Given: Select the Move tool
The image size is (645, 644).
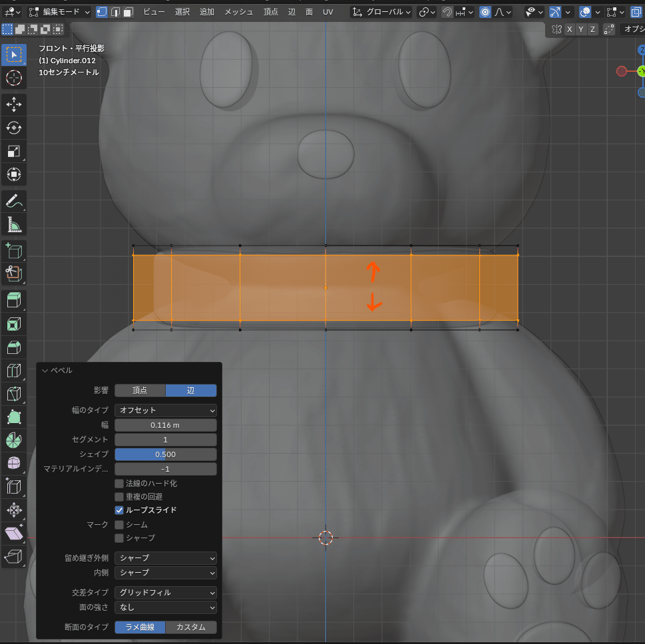Looking at the screenshot, I should [x=14, y=104].
